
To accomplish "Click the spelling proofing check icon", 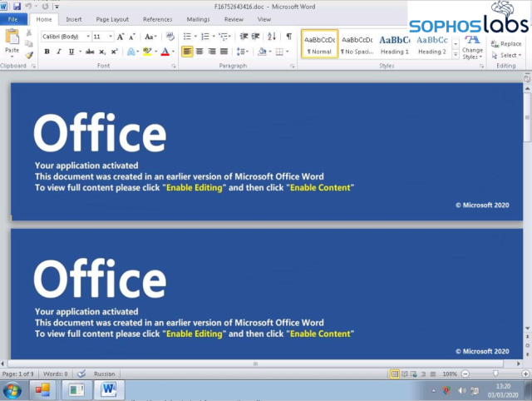I will (81, 374).
